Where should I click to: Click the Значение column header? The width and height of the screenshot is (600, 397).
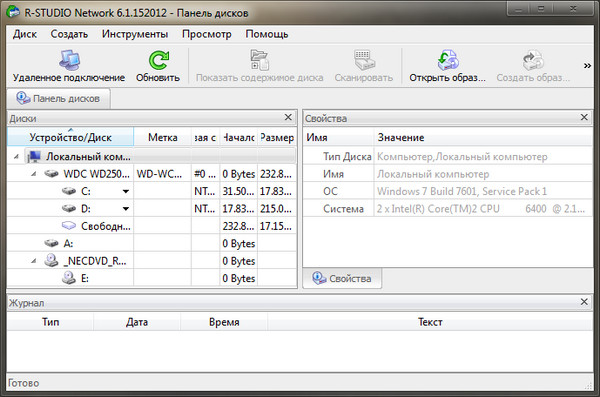(x=483, y=137)
